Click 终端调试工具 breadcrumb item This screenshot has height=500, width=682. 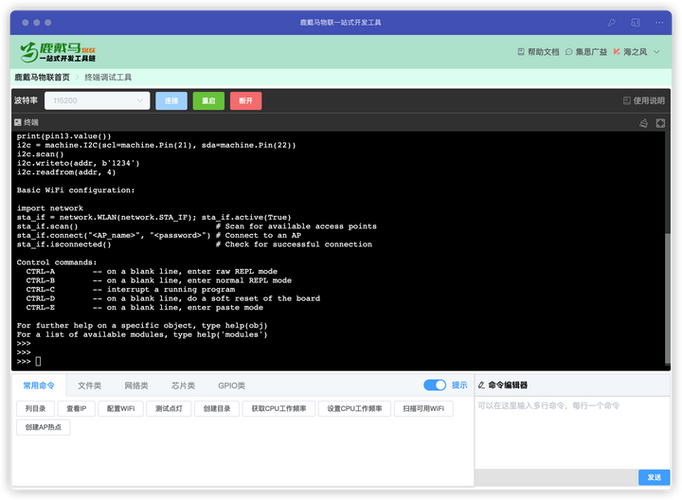click(108, 77)
